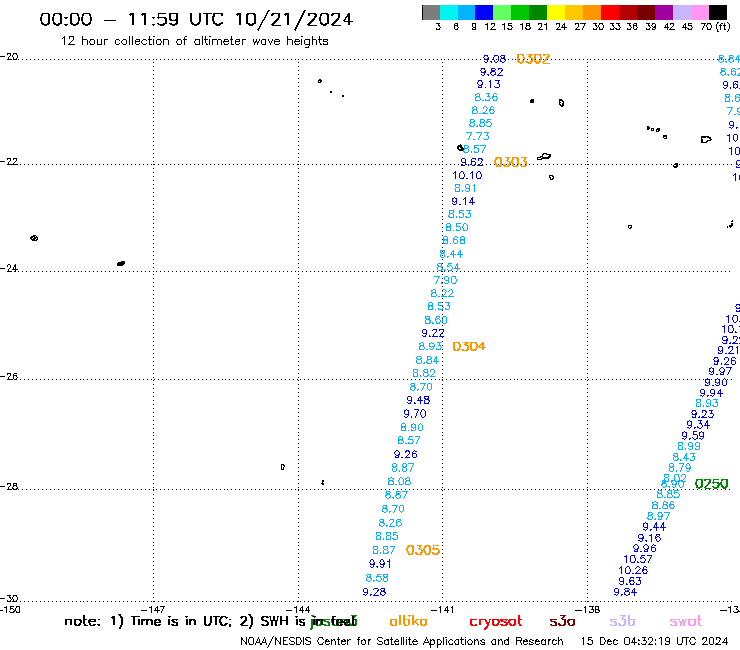Click the wave height value "9.14"
This screenshot has width=740, height=650.
463,202
